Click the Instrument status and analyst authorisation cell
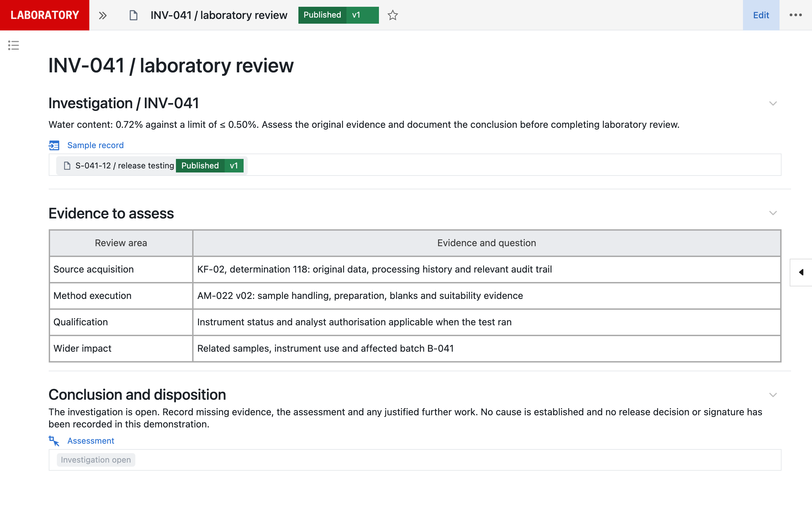Screen dimensions: 812x514 coord(487,322)
